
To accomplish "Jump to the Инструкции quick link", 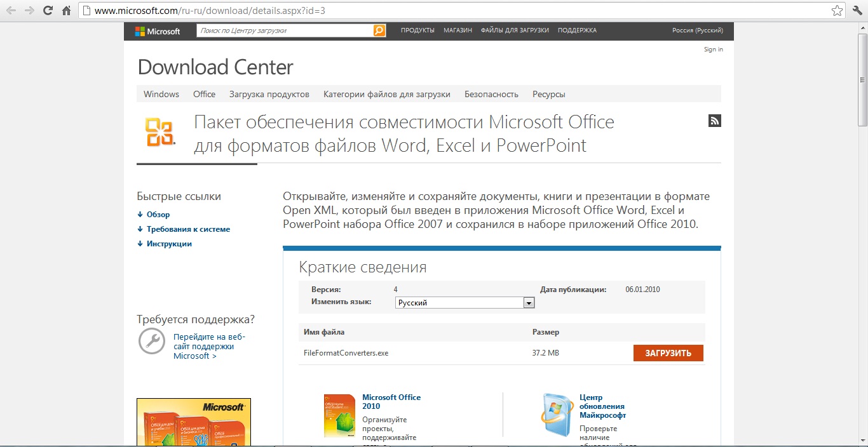I will 169,244.
